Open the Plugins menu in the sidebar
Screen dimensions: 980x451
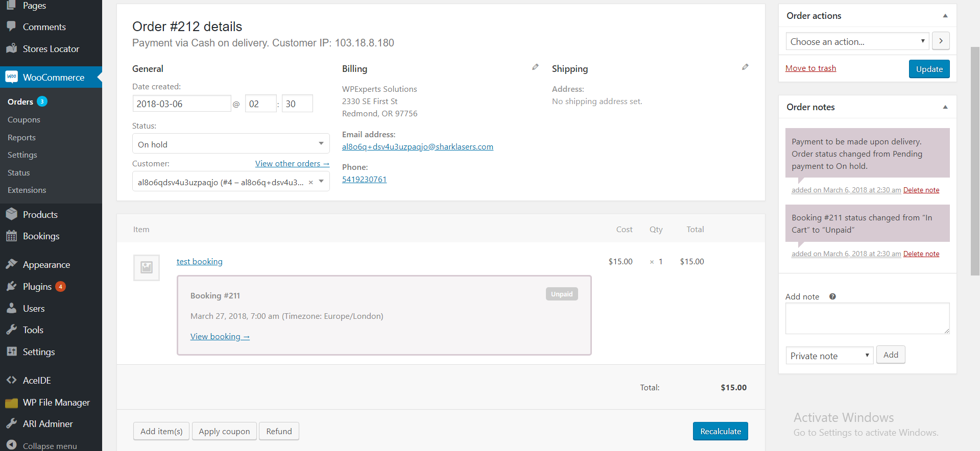[x=37, y=287]
